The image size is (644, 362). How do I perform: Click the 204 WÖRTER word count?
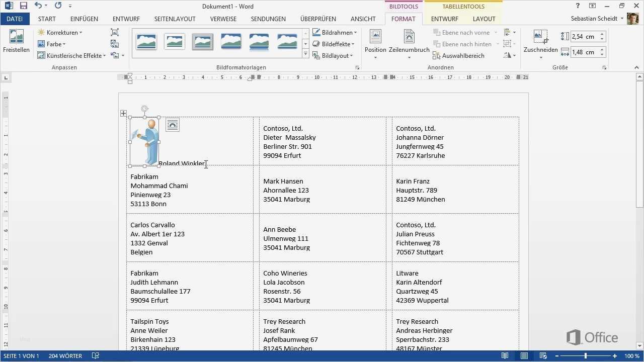64,355
